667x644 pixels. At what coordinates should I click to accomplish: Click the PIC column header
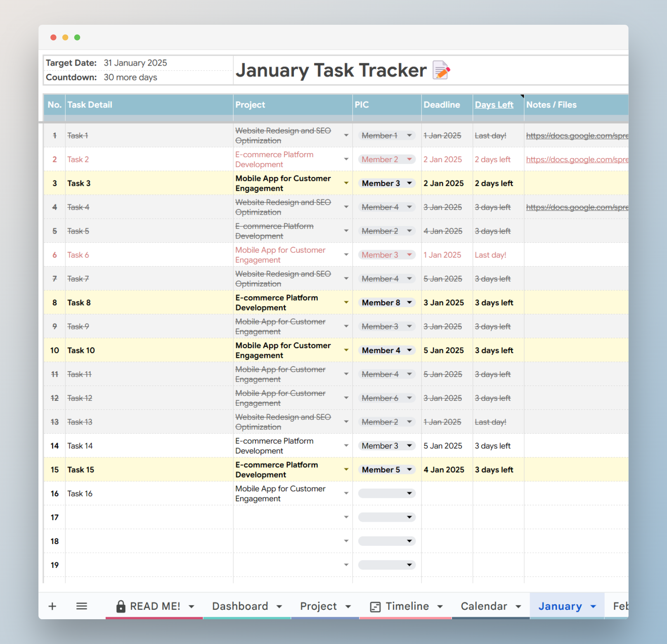(x=387, y=105)
